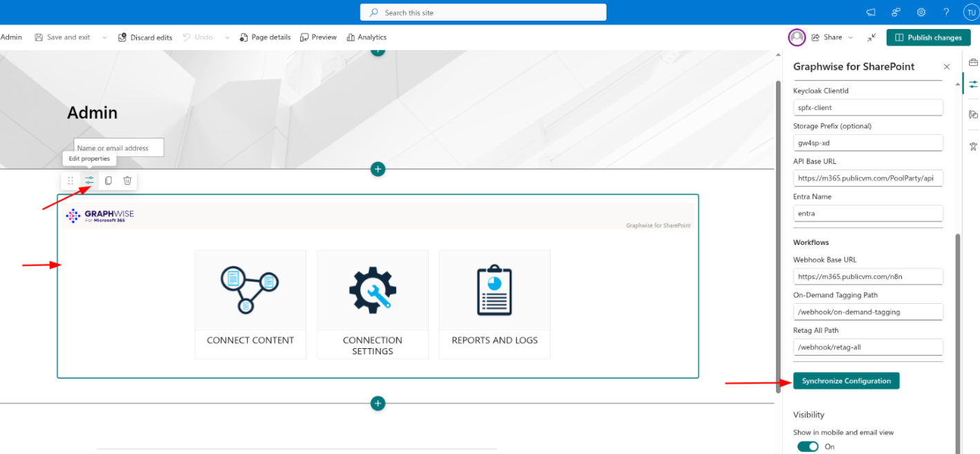Open the Connect Content tile
The height and width of the screenshot is (454, 980).
(x=250, y=305)
